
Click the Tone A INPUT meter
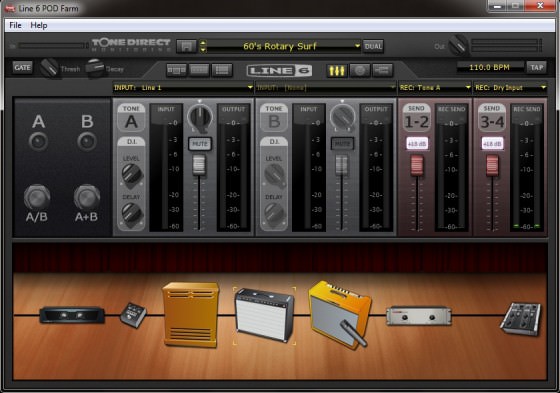click(x=166, y=168)
